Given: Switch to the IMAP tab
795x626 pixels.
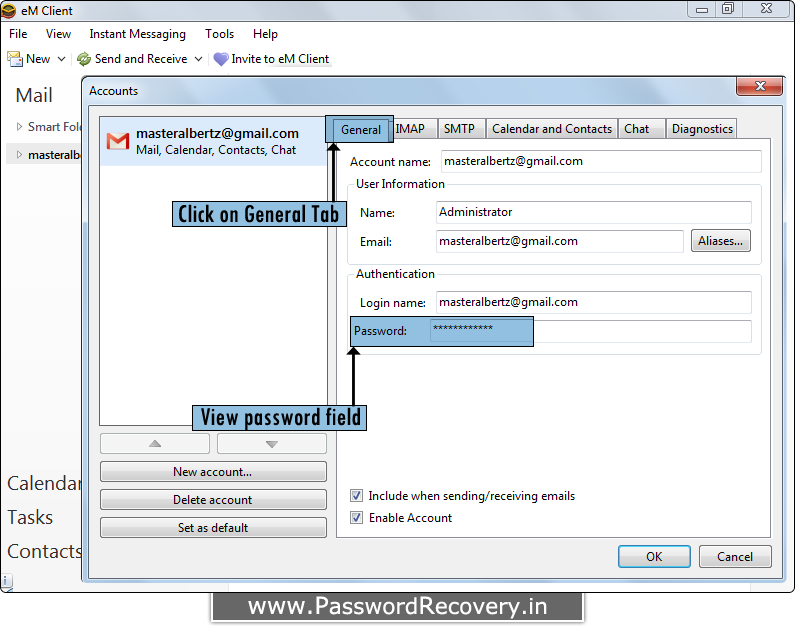Looking at the screenshot, I should click(x=414, y=129).
